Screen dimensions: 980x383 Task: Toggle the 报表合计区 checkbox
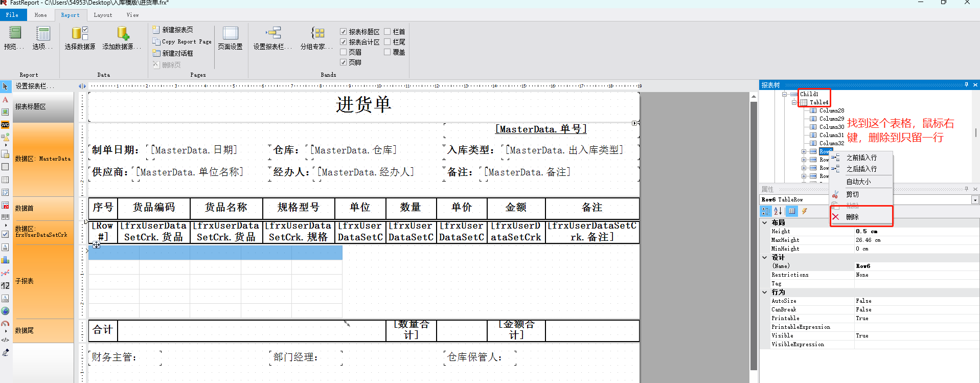344,42
